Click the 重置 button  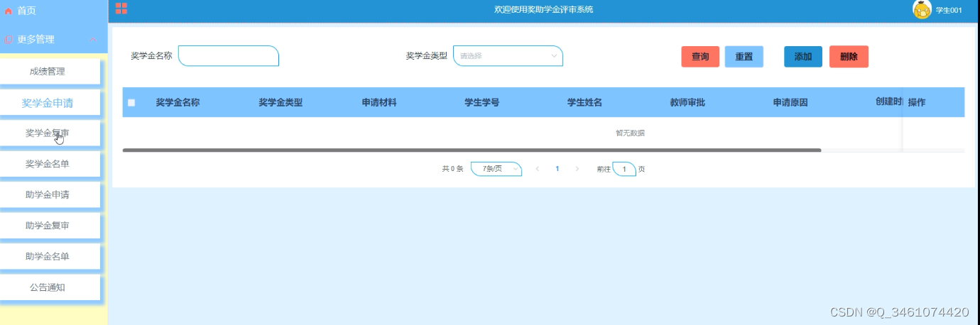point(744,57)
